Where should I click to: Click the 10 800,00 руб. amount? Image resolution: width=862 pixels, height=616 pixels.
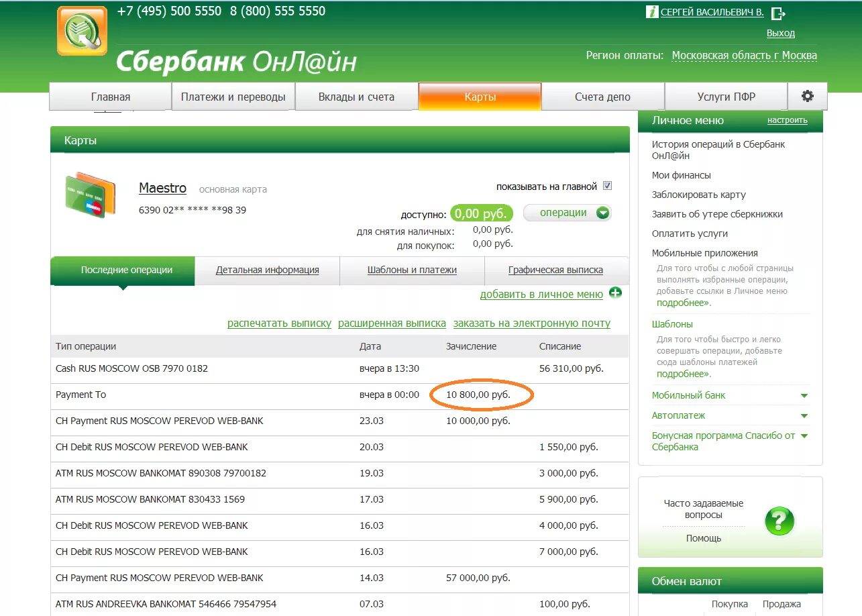(x=478, y=395)
